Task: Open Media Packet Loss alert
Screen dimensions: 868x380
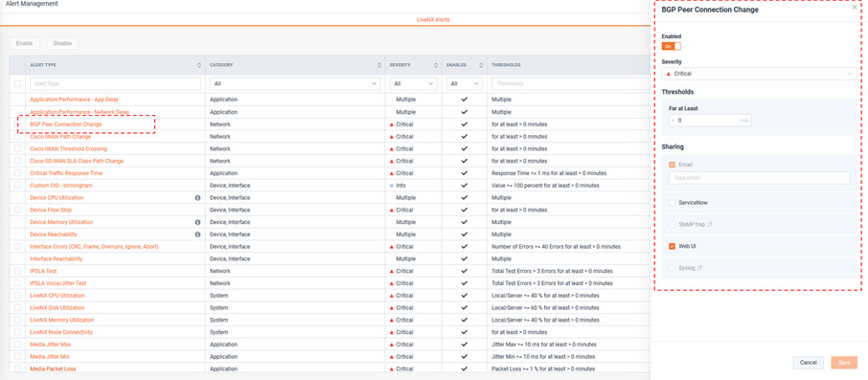Action: click(53, 369)
